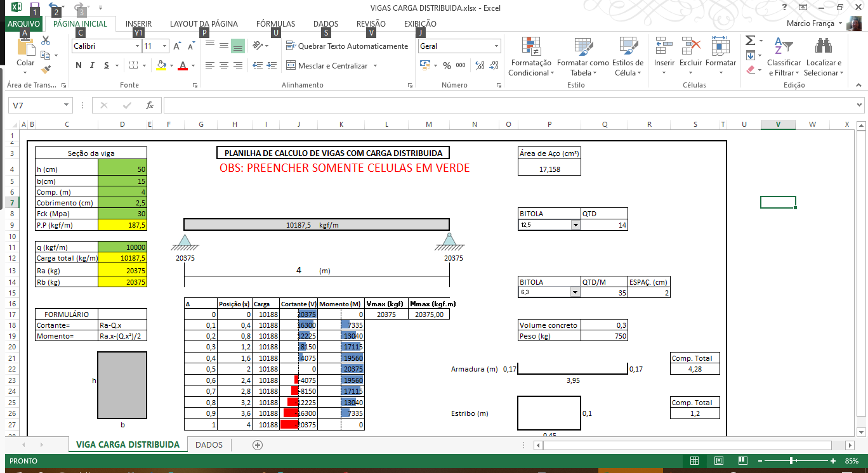868x473 pixels.
Task: Toggle bold with the Negrito button
Action: (x=79, y=65)
